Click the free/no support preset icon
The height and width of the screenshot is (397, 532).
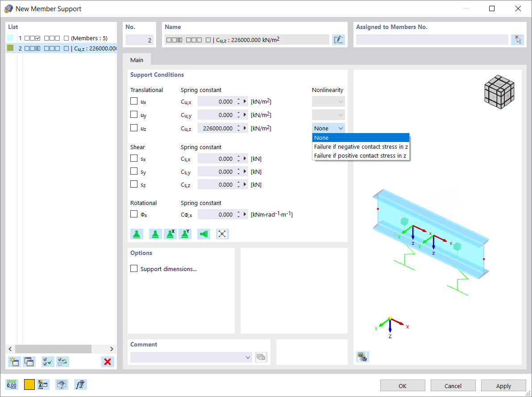click(222, 234)
